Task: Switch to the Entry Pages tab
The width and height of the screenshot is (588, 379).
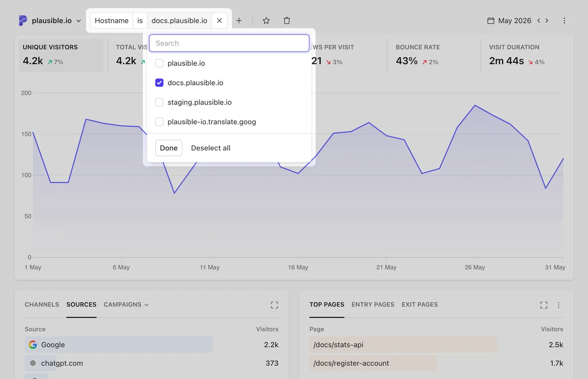Action: pos(373,304)
